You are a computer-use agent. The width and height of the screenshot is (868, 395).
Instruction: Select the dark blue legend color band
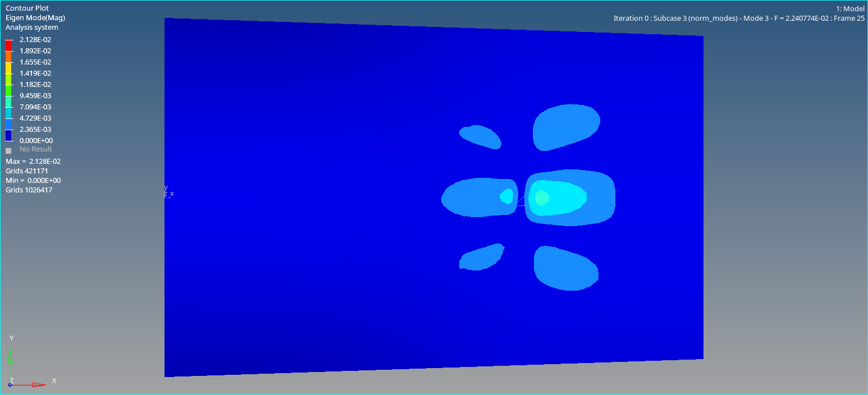[8, 135]
